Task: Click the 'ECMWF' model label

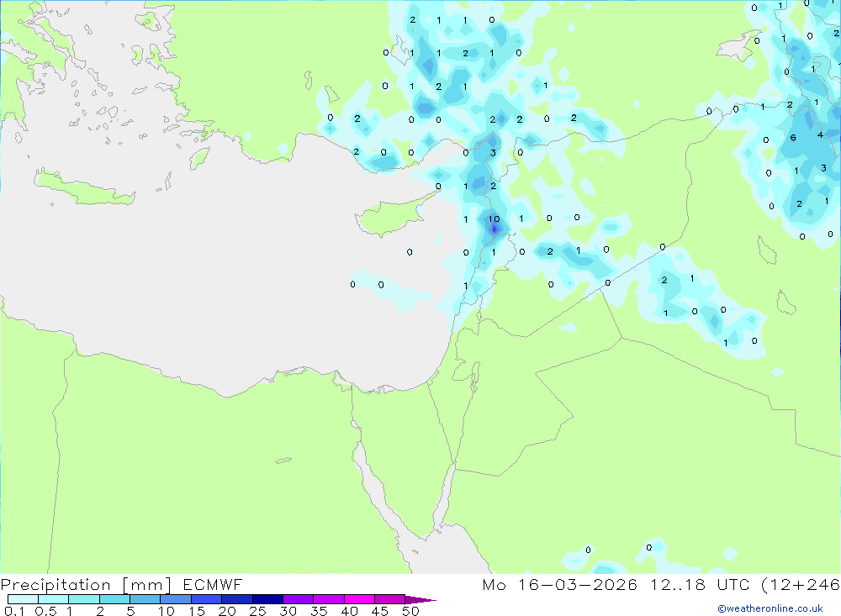Action: (213, 585)
